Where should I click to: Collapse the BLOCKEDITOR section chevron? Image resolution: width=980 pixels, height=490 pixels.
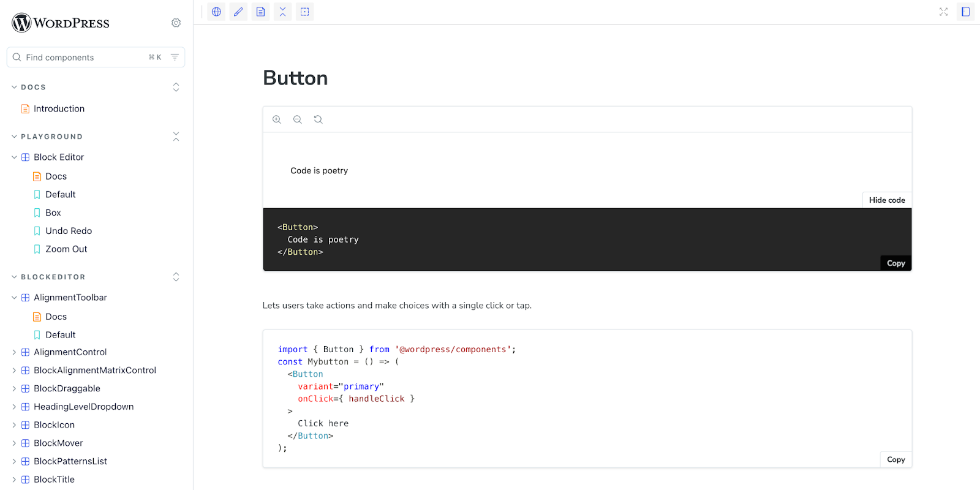click(14, 277)
